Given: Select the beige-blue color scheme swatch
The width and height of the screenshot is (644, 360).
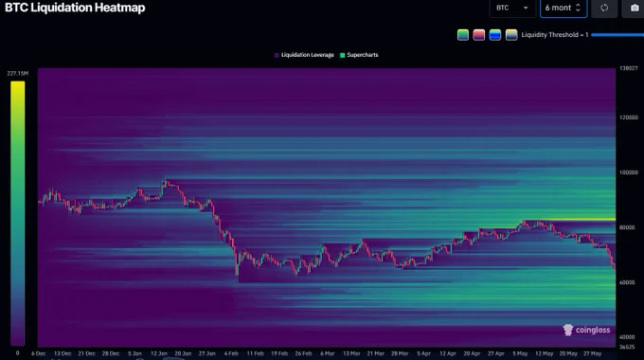Looking at the screenshot, I should coord(511,35).
